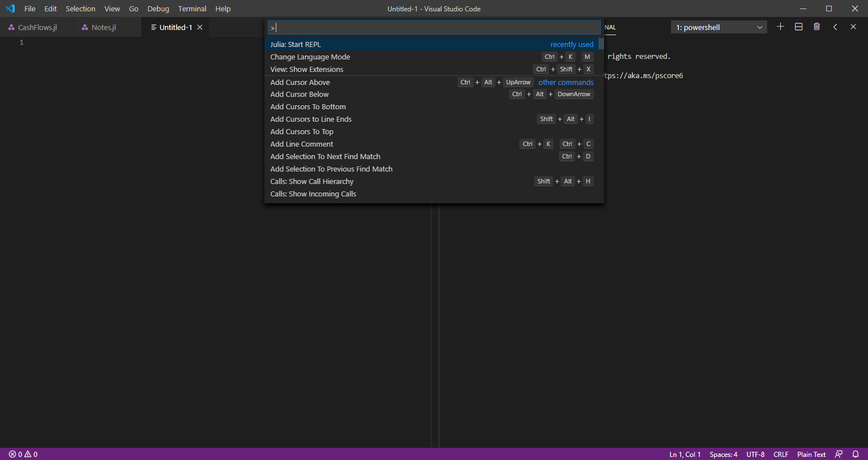Click the command palette scrollbar thumb
Image resolution: width=868 pixels, height=460 pixels.
coord(601,44)
